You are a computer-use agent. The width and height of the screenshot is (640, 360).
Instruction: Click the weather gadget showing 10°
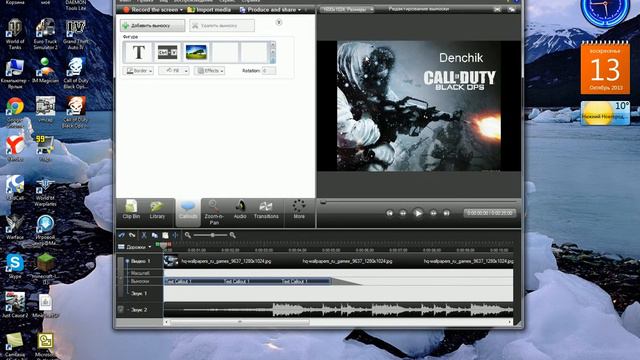click(605, 113)
